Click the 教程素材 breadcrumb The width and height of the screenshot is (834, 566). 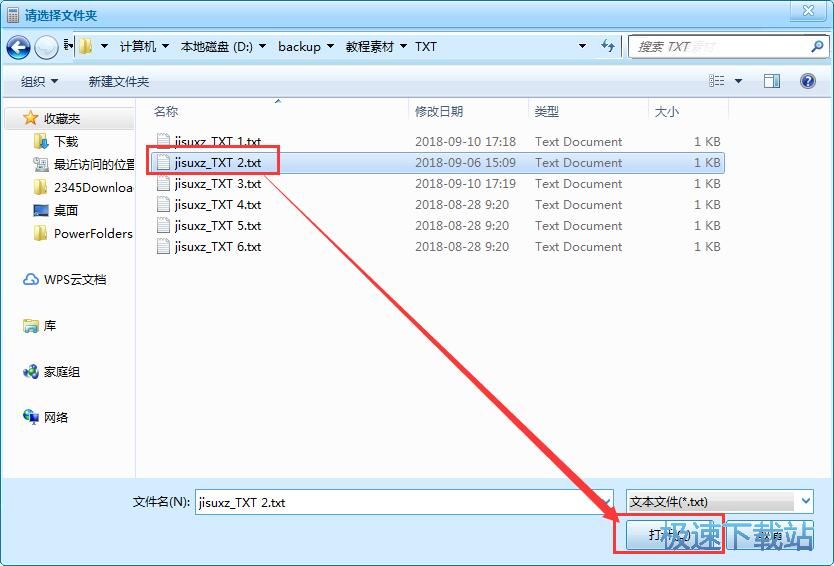370,47
